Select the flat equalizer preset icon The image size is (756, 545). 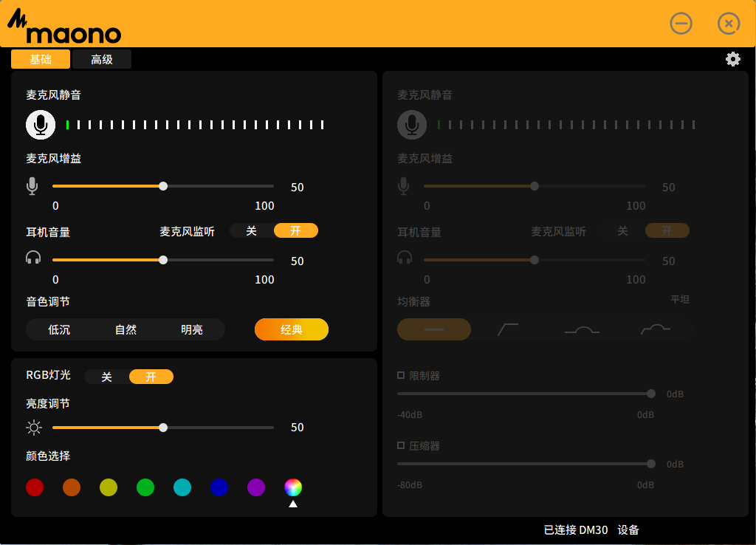click(x=434, y=329)
